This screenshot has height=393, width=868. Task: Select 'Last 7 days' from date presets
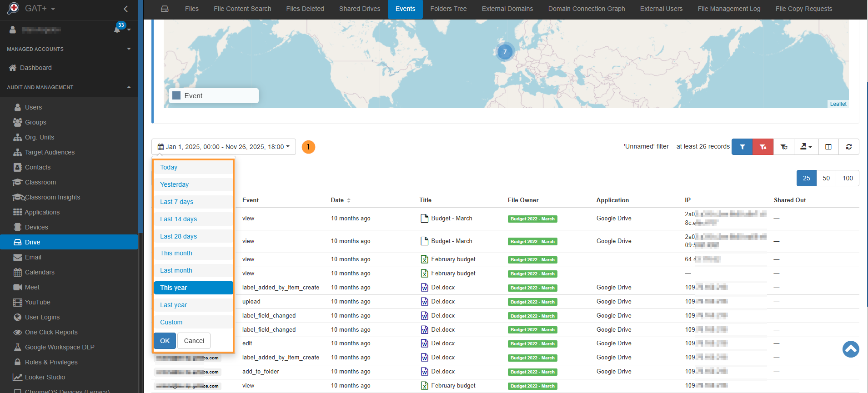tap(176, 202)
